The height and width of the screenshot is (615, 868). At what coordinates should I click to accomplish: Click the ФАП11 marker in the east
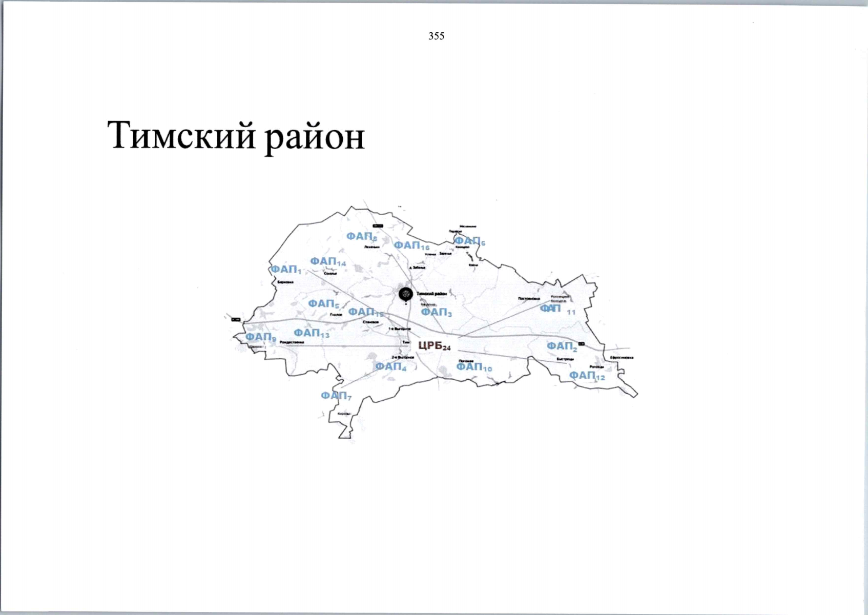click(x=556, y=308)
